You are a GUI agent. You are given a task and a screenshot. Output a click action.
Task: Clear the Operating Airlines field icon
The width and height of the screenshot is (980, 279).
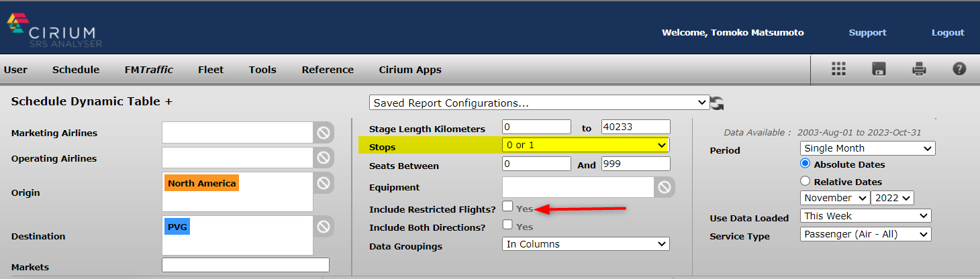coord(324,158)
